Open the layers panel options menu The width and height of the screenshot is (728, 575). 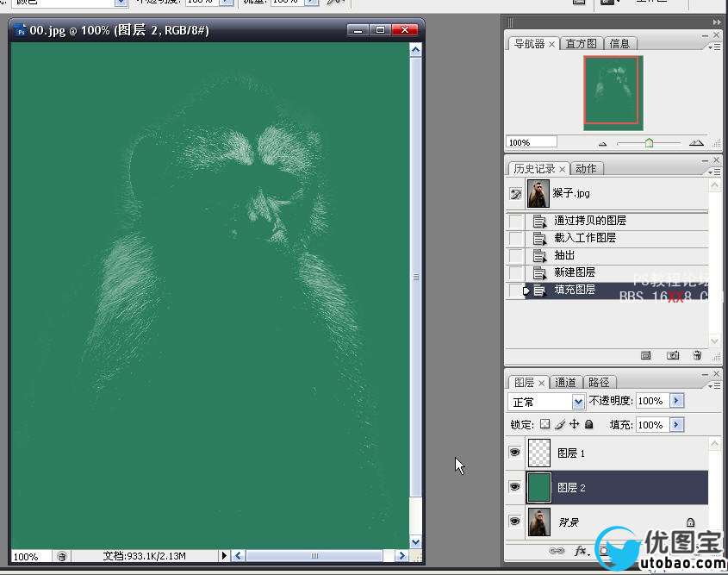click(x=714, y=386)
